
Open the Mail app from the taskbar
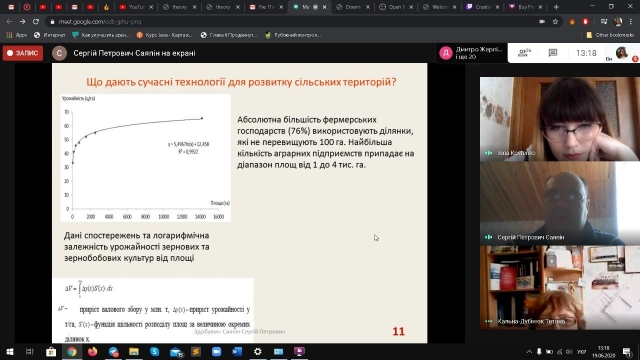(x=176, y=351)
